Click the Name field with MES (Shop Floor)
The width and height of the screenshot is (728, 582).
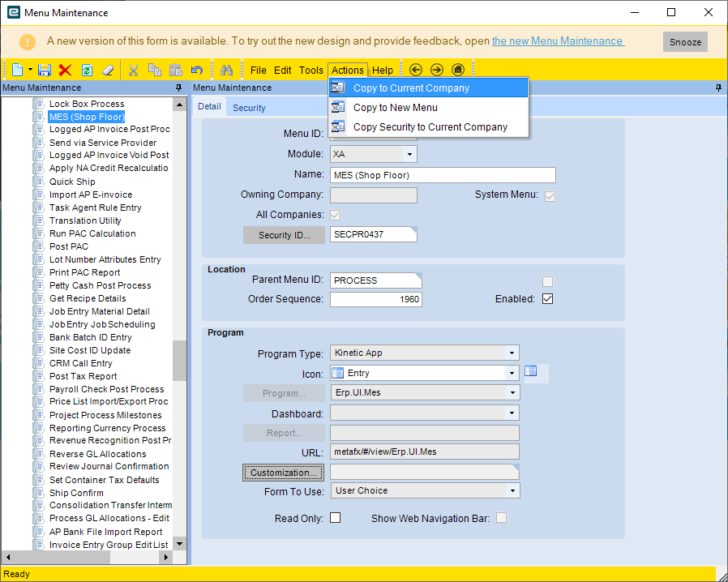click(x=443, y=175)
